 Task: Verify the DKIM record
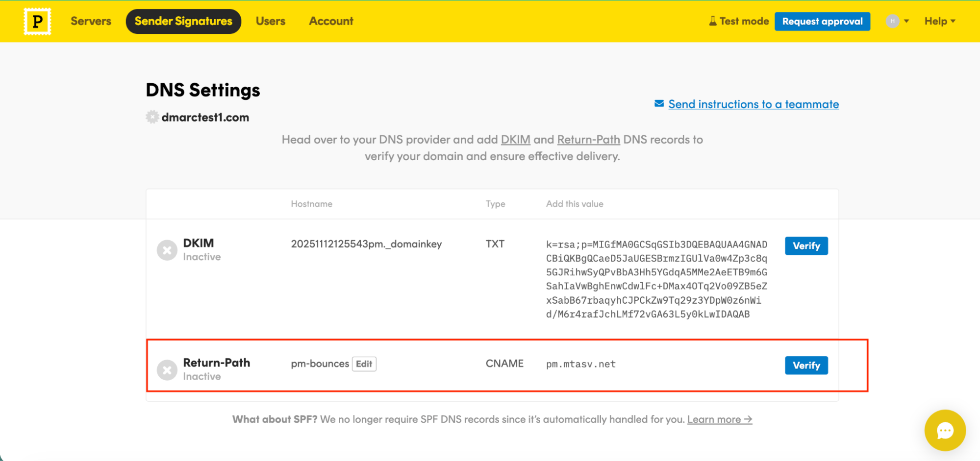806,246
